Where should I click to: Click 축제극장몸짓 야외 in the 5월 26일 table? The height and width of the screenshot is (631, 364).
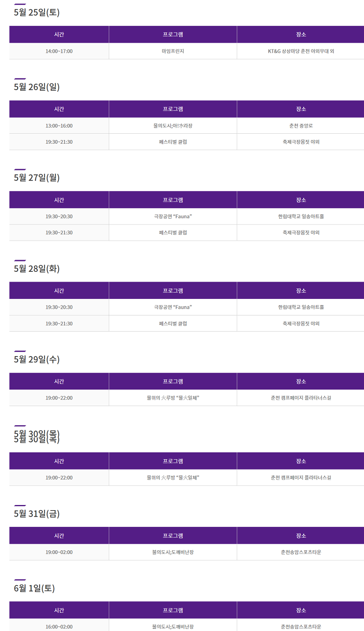point(301,142)
